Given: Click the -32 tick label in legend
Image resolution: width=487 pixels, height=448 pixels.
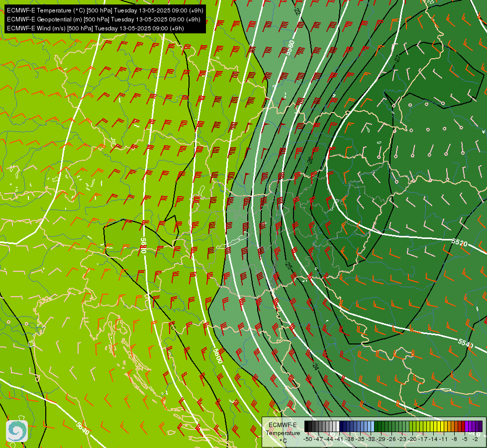Looking at the screenshot, I should [x=371, y=439].
